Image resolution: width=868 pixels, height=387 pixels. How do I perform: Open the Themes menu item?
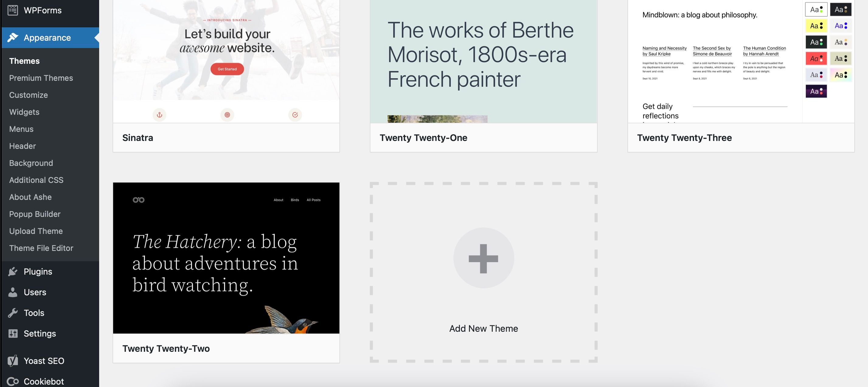point(24,60)
